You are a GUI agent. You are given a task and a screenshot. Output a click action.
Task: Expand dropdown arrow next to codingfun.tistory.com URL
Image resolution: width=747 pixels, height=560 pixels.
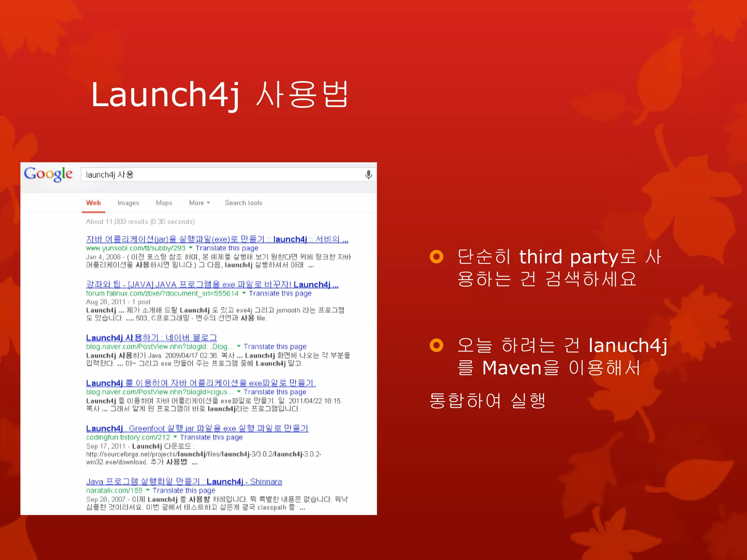pyautogui.click(x=175, y=437)
